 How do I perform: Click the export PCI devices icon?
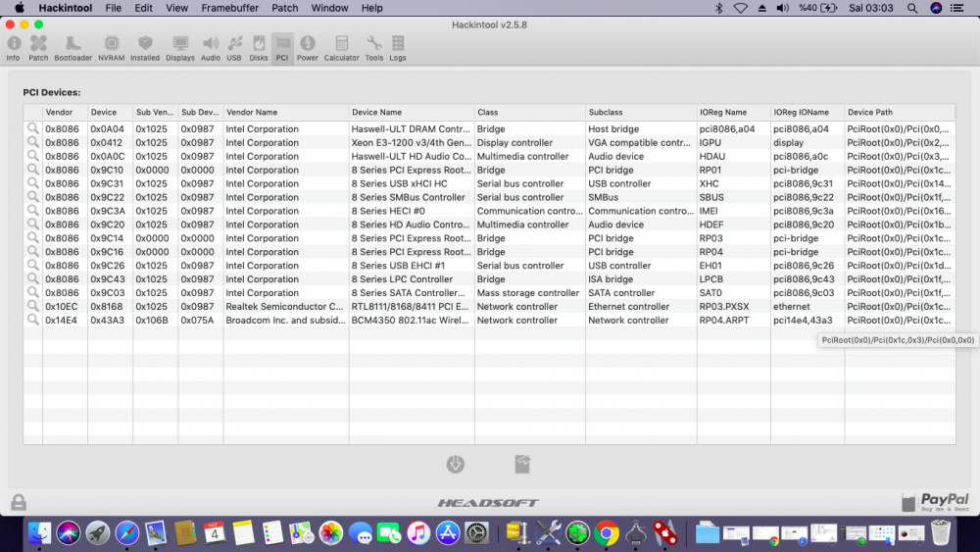523,465
